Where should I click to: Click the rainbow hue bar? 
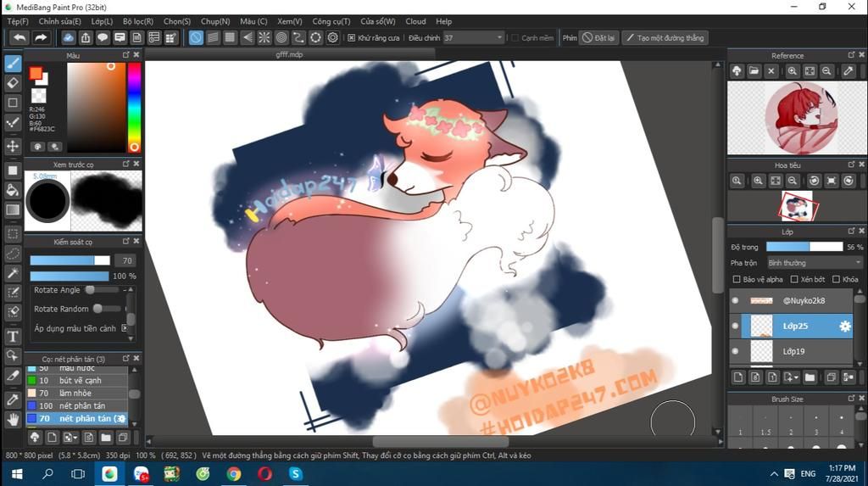[134, 107]
